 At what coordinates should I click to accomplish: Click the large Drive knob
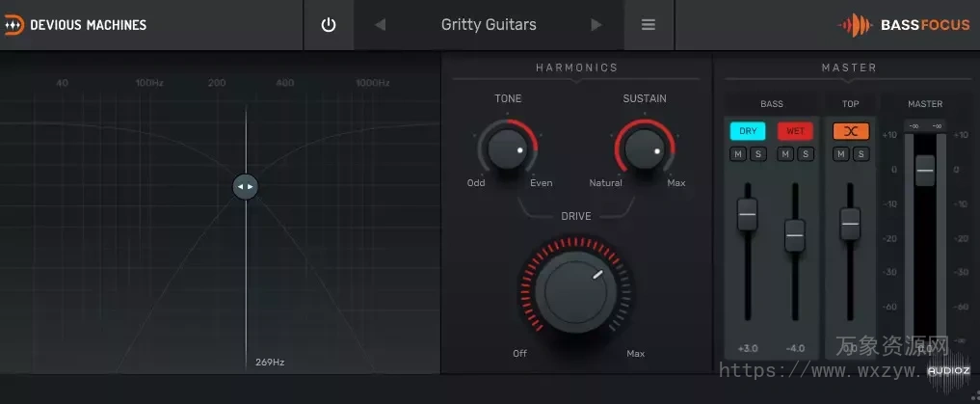575,292
